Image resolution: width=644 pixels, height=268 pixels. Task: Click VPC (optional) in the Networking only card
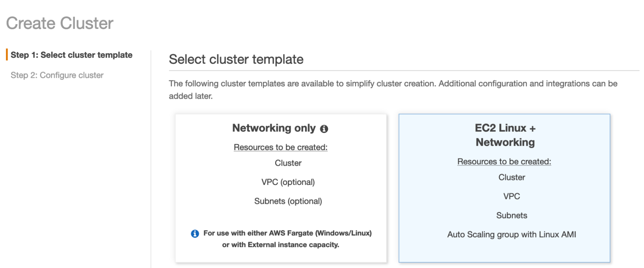(288, 182)
